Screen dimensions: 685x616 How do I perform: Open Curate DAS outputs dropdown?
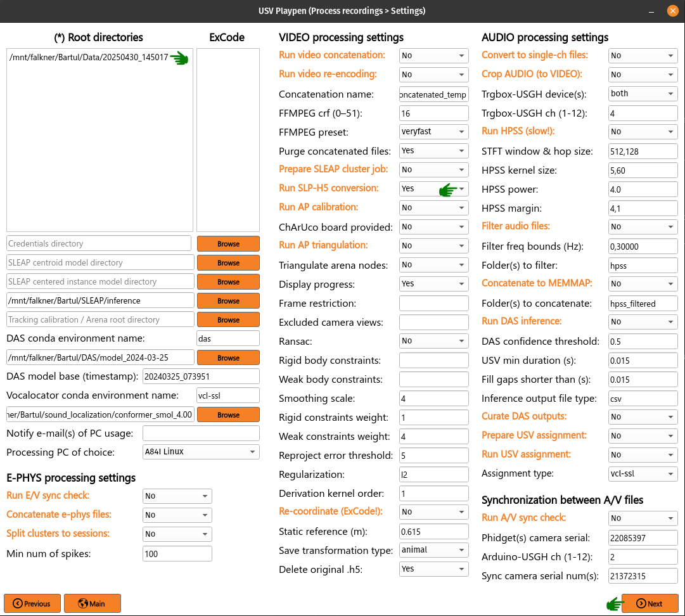coord(643,417)
